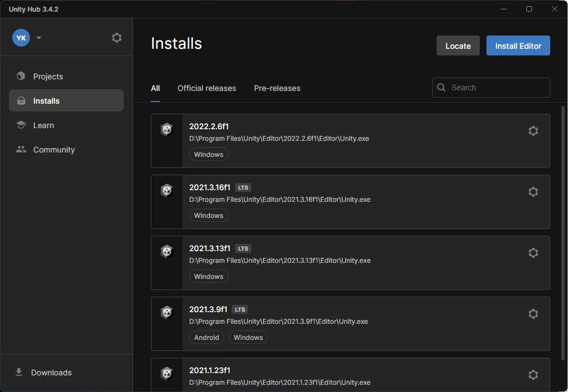Screen dimensions: 568x392
Task: Click install path of 2021.1.23f1 editor
Action: pyautogui.click(x=280, y=383)
